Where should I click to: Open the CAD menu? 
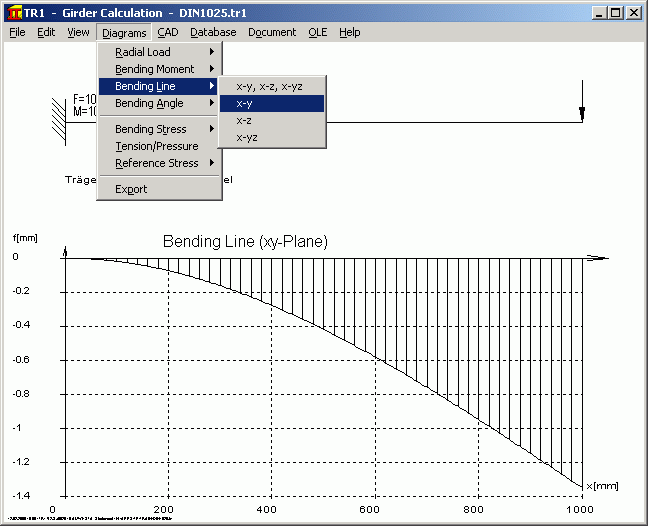[168, 32]
